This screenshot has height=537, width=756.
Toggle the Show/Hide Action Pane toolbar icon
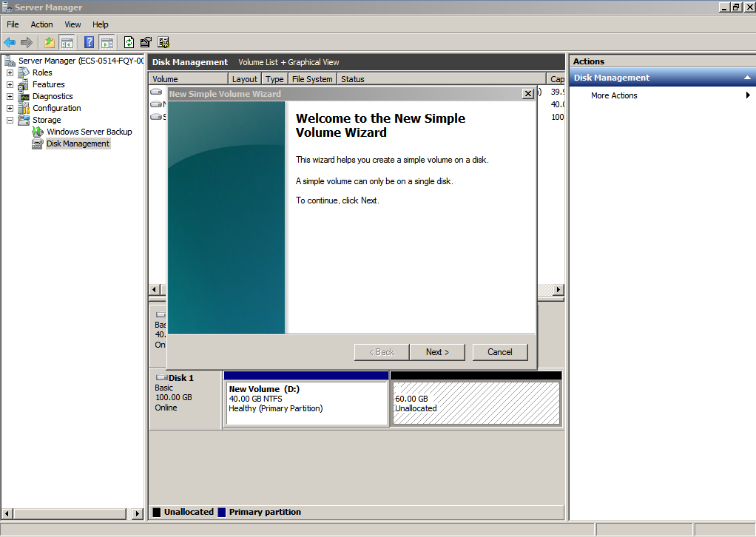coord(107,42)
